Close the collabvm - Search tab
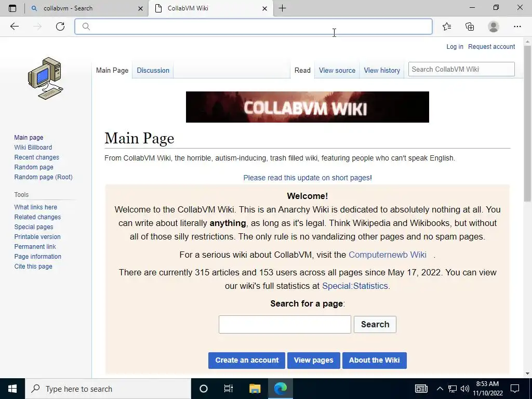The width and height of the screenshot is (532, 399). (140, 8)
